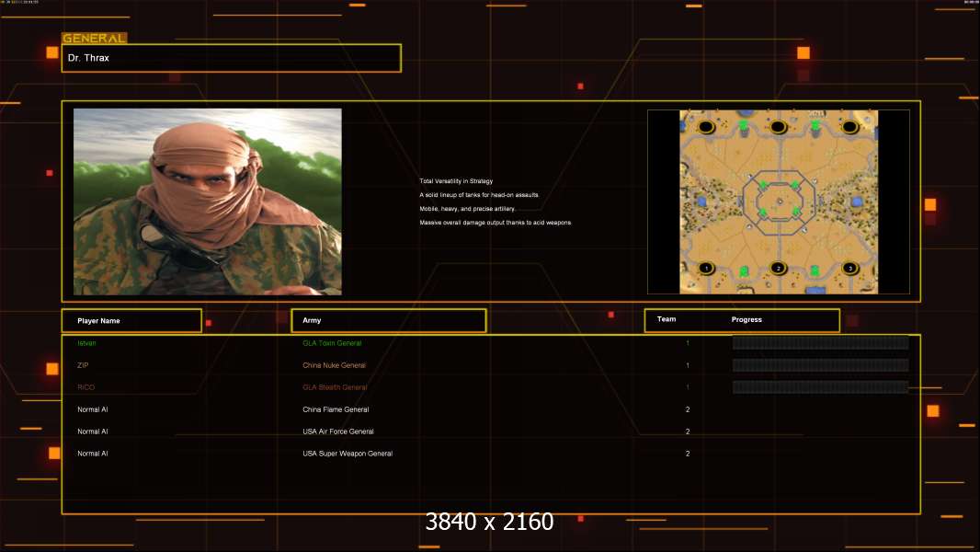Click the progress bar in RICO's row
The image size is (980, 552).
pyautogui.click(x=820, y=387)
